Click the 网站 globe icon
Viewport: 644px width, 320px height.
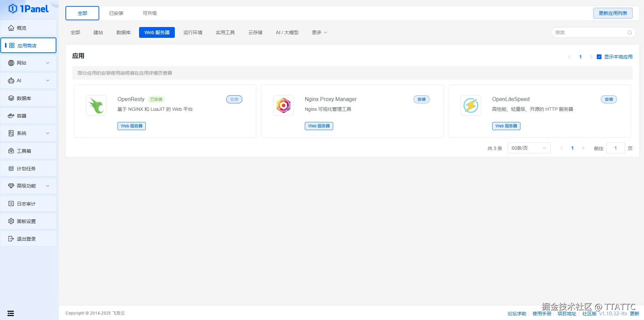tap(11, 63)
